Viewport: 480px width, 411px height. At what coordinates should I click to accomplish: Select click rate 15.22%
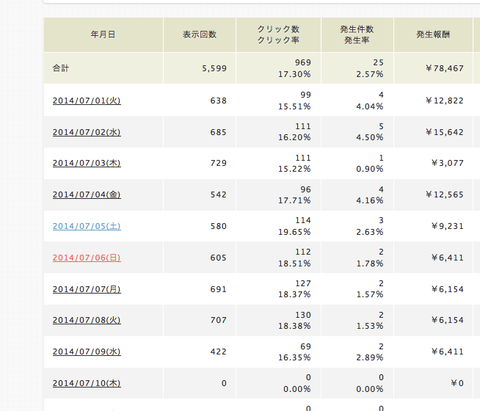point(295,169)
